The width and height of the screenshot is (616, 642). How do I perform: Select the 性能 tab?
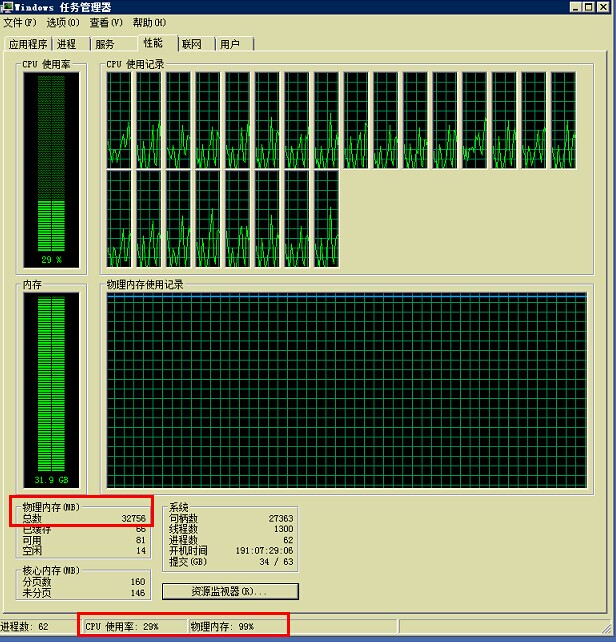click(152, 43)
